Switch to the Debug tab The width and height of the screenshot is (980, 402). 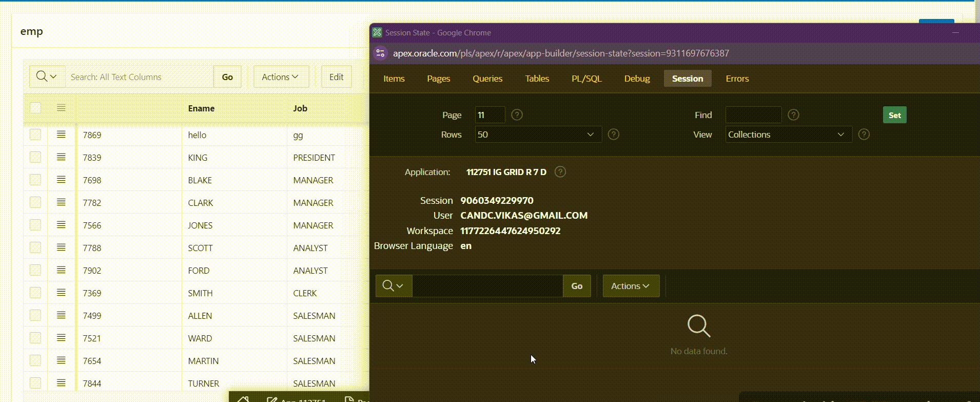[637, 79]
